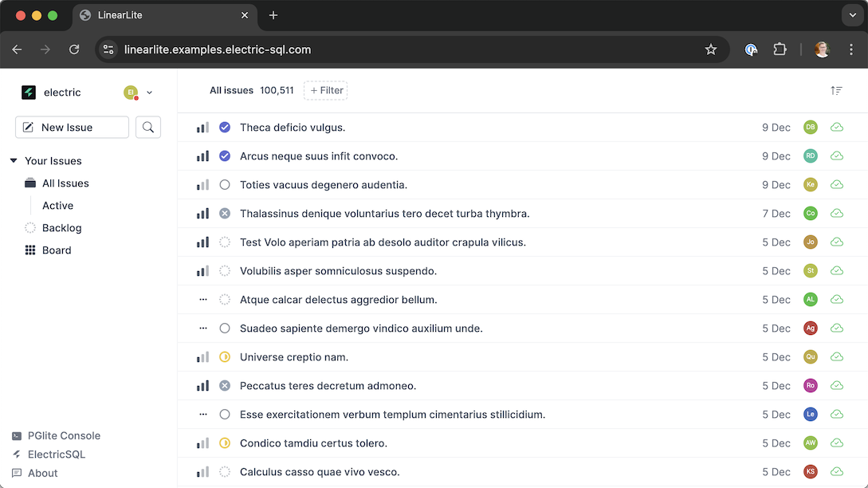Go to Backlog in sidebar

(x=61, y=228)
